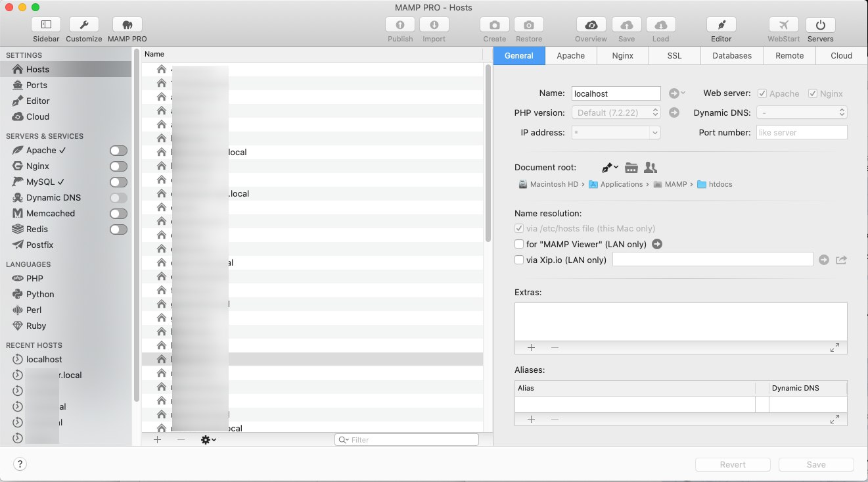Toggle the Nginx web server checkbox
Image resolution: width=868 pixels, height=482 pixels.
pos(813,93)
